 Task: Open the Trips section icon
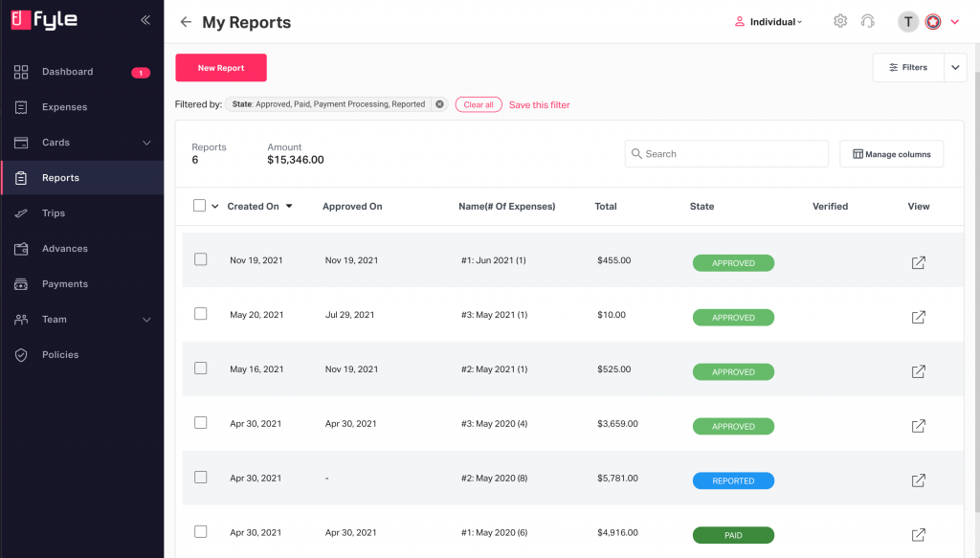[21, 212]
